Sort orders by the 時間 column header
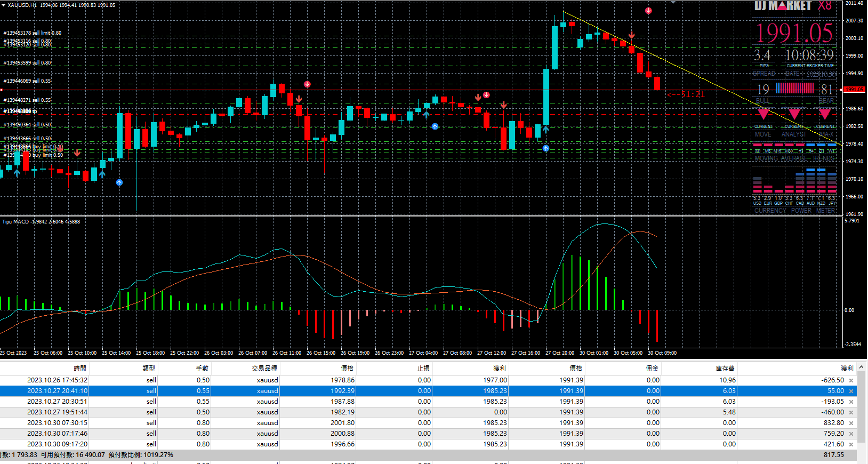Screen dimensions: 868x464 pyautogui.click(x=80, y=368)
